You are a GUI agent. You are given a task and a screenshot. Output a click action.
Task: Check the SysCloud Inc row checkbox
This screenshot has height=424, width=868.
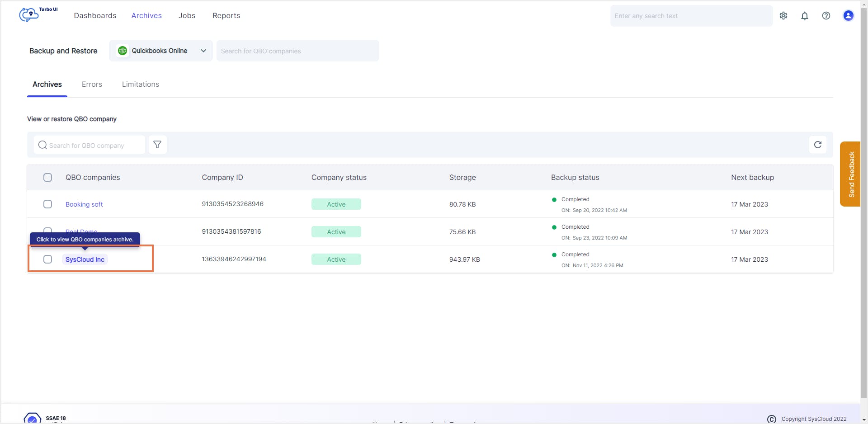coord(47,259)
